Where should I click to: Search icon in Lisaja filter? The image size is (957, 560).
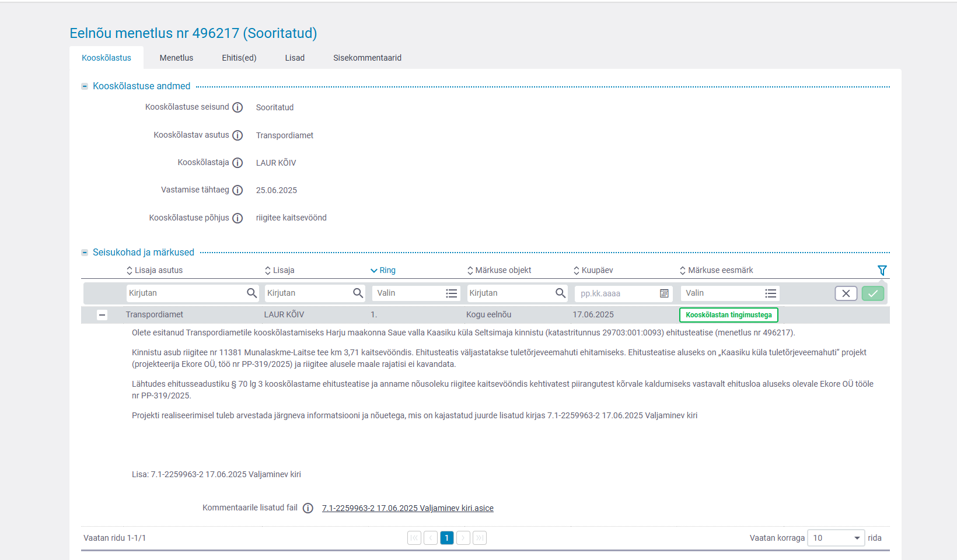(x=358, y=293)
